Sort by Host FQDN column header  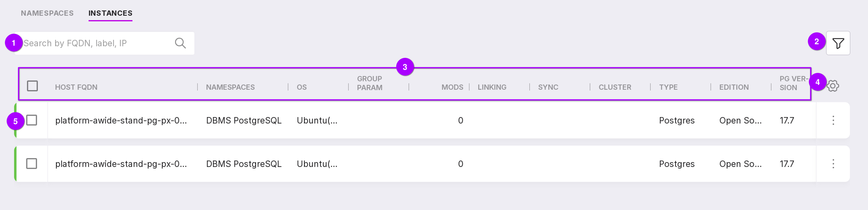[76, 87]
